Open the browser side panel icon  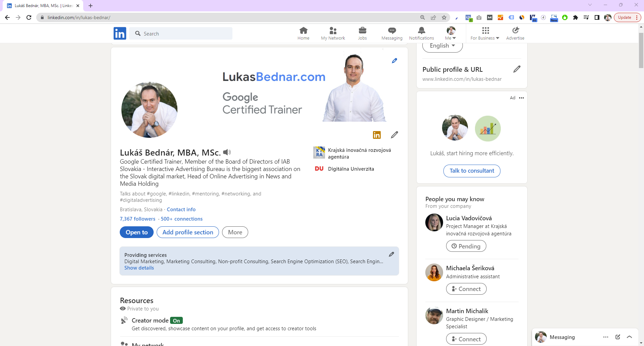(597, 17)
